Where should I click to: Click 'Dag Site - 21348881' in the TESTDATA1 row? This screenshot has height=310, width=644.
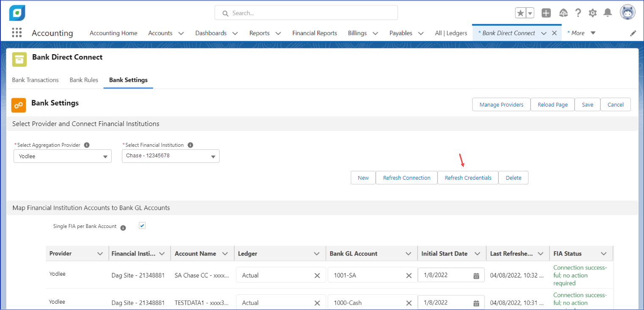(x=138, y=303)
